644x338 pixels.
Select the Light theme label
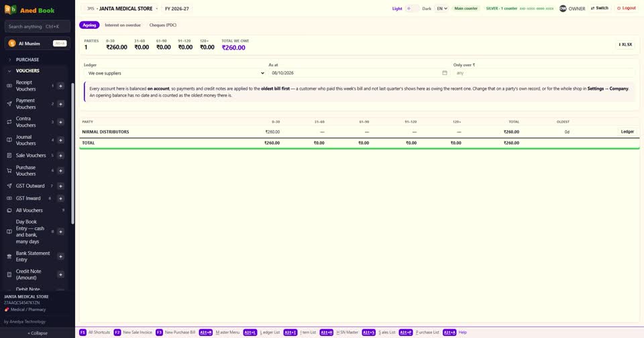pos(396,9)
